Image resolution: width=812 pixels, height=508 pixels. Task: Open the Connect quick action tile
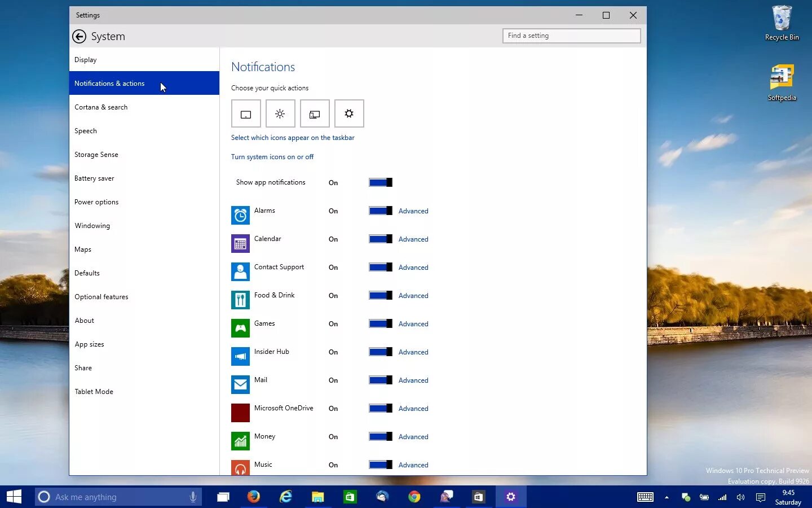(x=314, y=113)
